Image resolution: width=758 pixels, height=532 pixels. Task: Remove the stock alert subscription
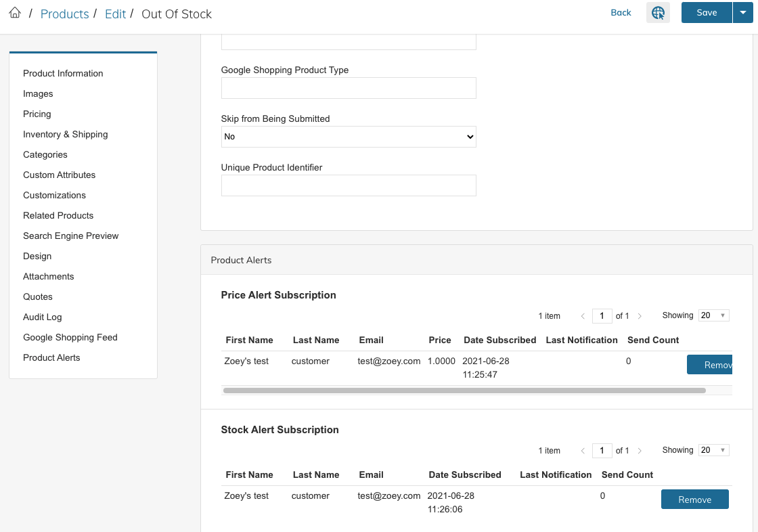point(694,500)
